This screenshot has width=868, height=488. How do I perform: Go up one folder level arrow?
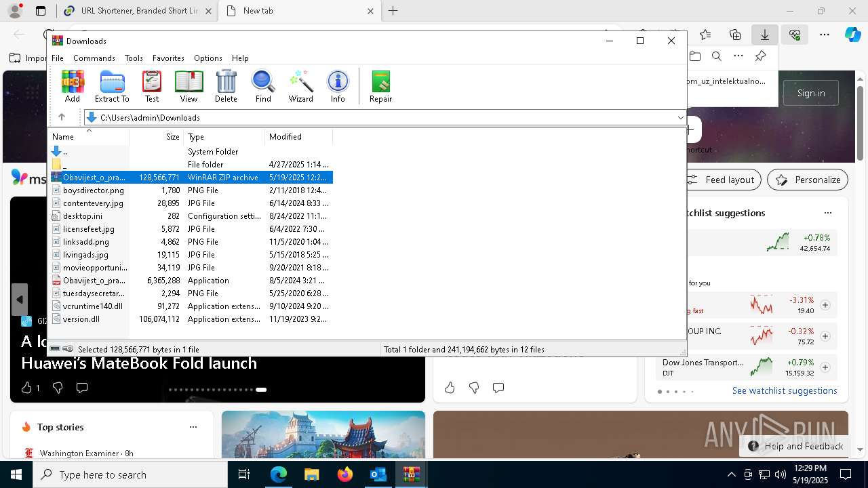[62, 117]
